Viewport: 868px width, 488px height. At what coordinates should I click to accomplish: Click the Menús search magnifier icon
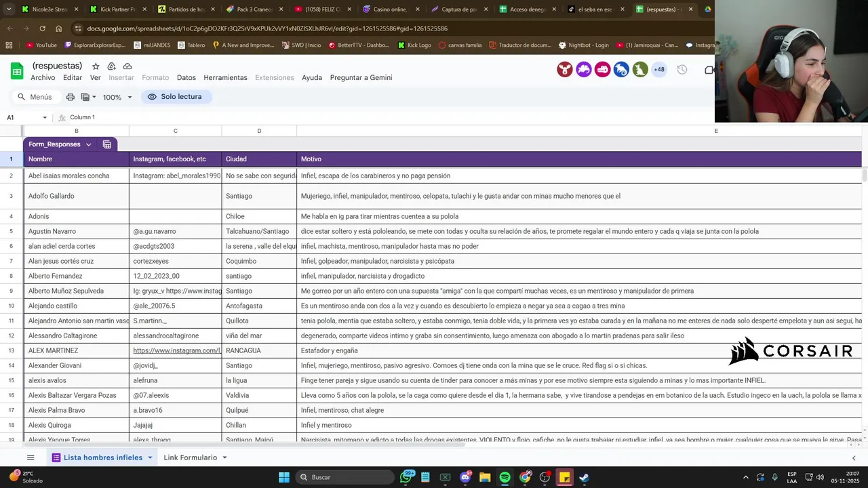point(22,97)
